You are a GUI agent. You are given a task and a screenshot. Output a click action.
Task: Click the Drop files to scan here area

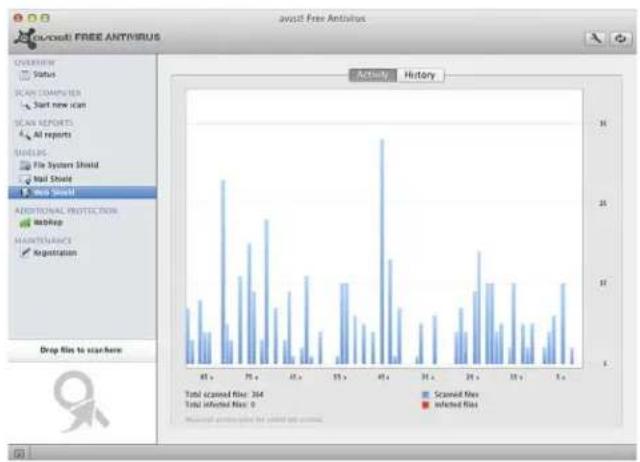[x=81, y=350]
